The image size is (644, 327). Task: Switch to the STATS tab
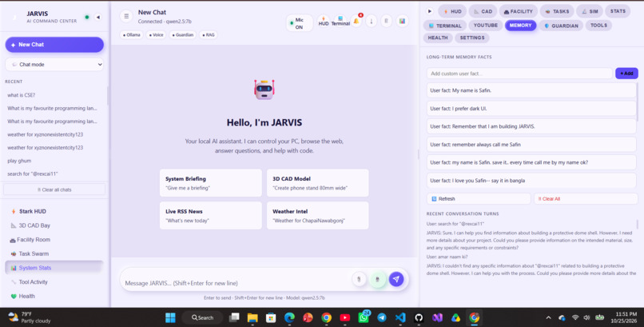coord(618,11)
